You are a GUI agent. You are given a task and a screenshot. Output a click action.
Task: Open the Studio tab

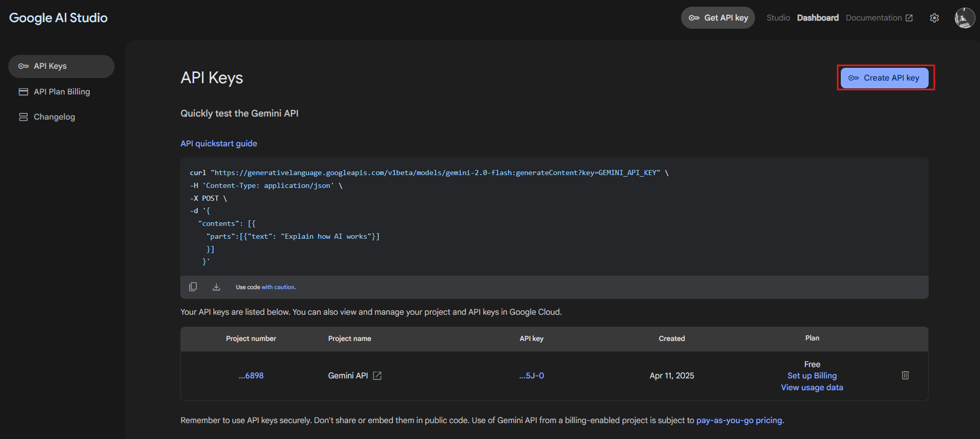[x=778, y=17]
